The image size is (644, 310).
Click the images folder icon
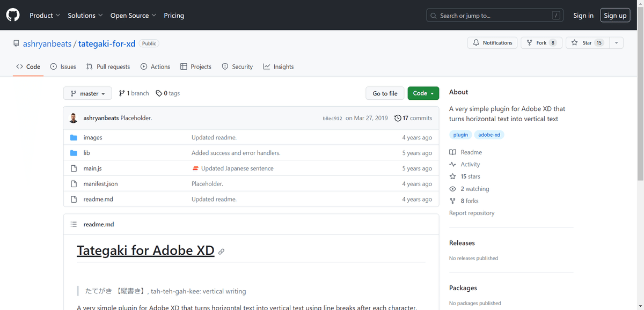pos(74,138)
